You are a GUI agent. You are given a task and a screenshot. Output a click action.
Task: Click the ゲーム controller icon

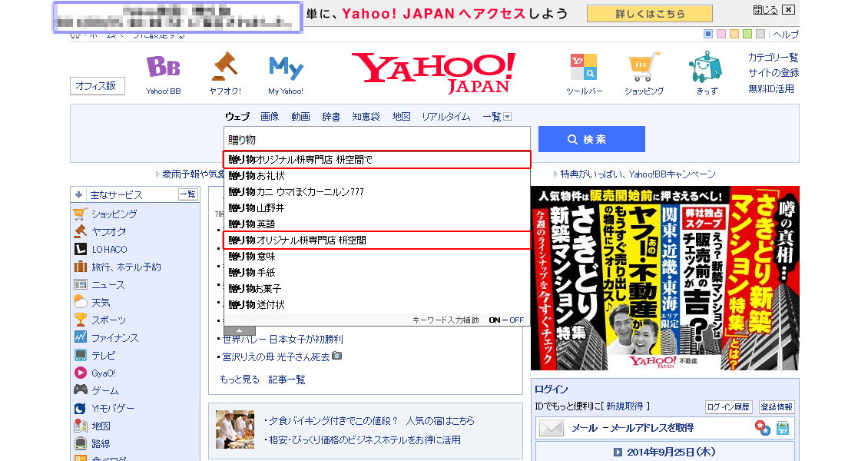80,390
